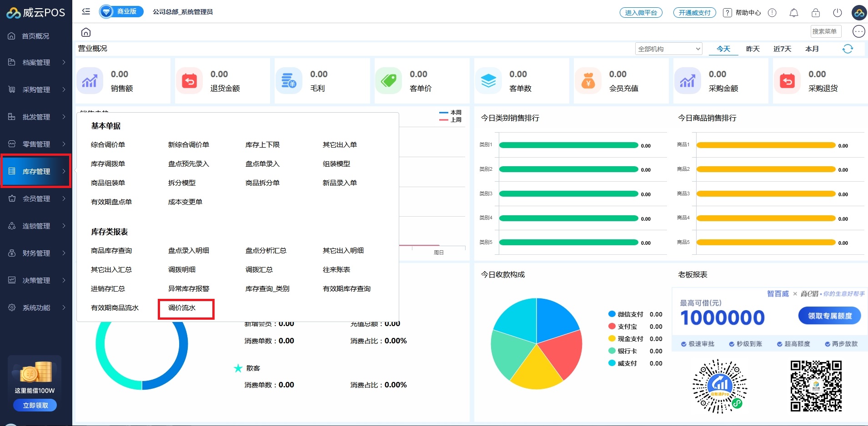Expand the 系统功能 sidebar menu
This screenshot has width=868, height=426.
(36, 307)
